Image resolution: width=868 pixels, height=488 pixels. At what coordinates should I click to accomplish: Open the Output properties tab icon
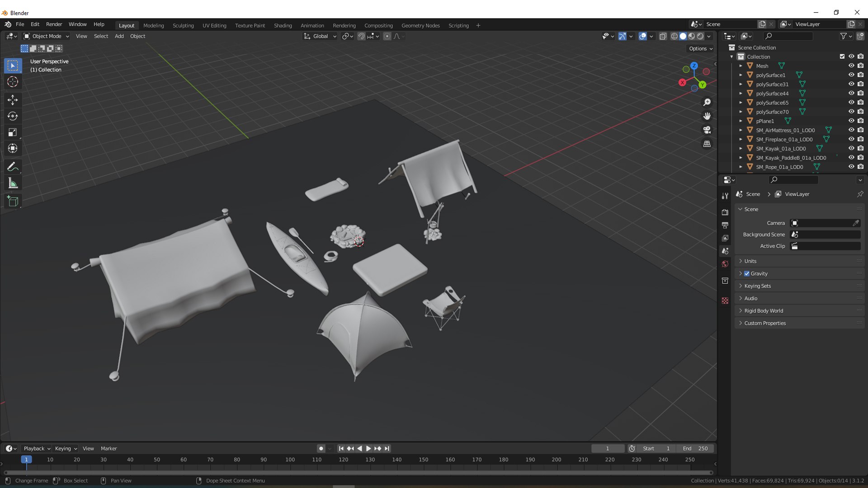[725, 225]
